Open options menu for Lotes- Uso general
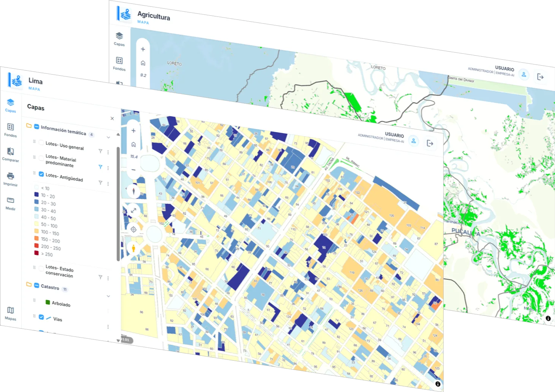Viewport: 555px width, 392px height. point(108,152)
